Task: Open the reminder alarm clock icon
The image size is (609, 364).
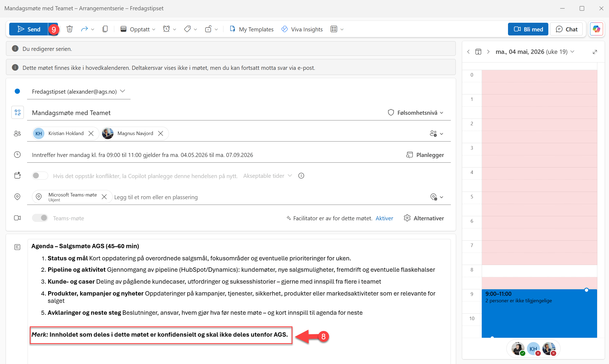Action: point(166,29)
